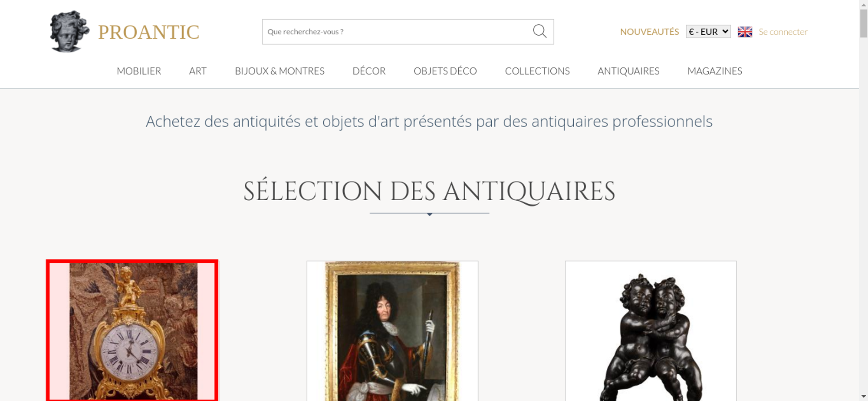The height and width of the screenshot is (401, 868).
Task: Click the Se connecter link
Action: coord(783,32)
